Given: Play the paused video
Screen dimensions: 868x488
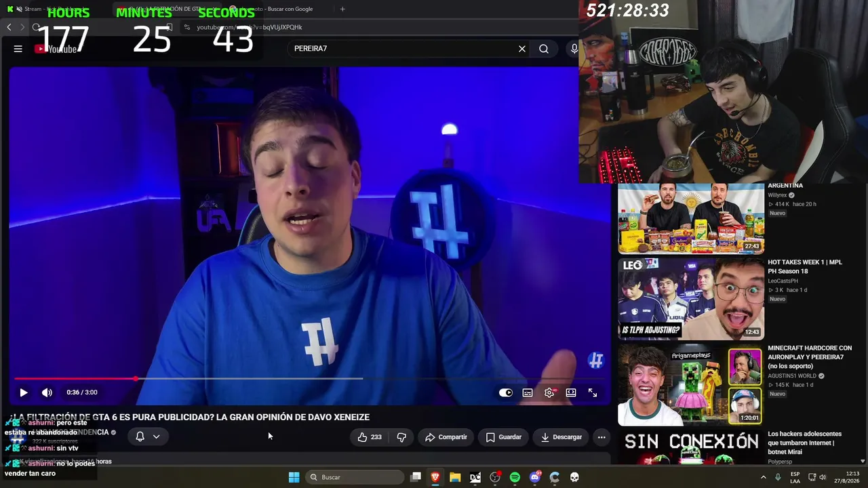Looking at the screenshot, I should [23, 392].
